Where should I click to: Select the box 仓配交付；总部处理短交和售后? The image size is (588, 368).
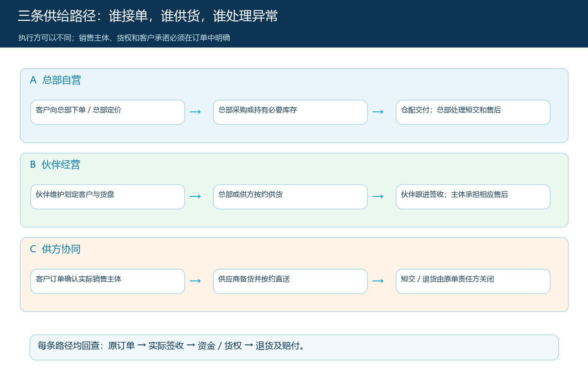(x=473, y=112)
